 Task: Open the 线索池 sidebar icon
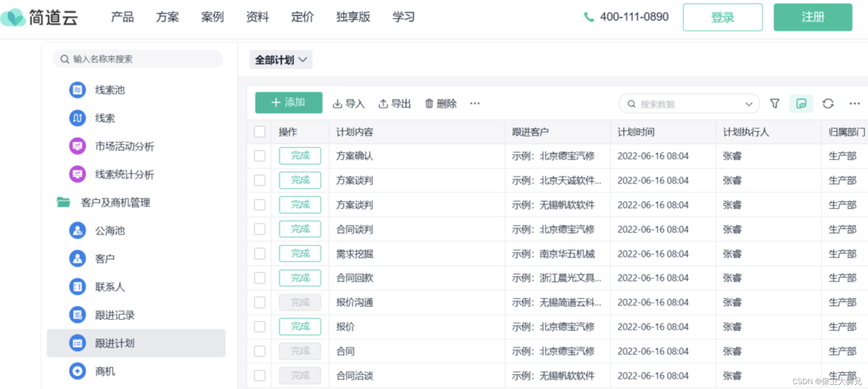coord(77,90)
